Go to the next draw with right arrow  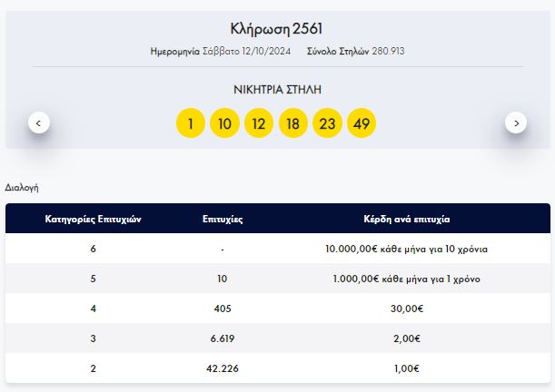(x=516, y=122)
